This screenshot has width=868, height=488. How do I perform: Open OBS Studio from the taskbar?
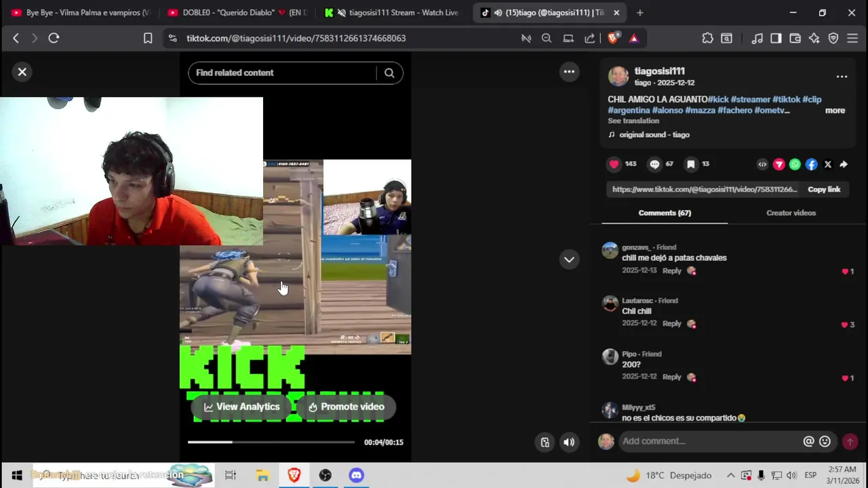coord(325,476)
